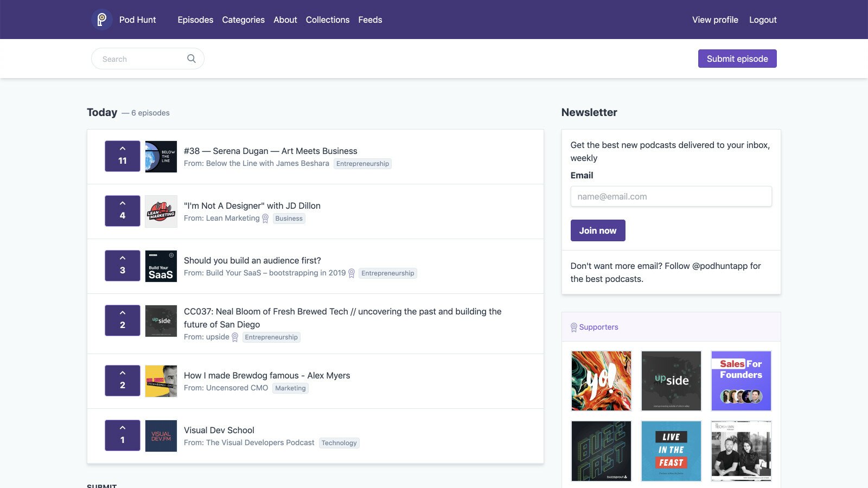
Task: Upvote "I'm Not A Designer" episode
Action: [x=123, y=211]
